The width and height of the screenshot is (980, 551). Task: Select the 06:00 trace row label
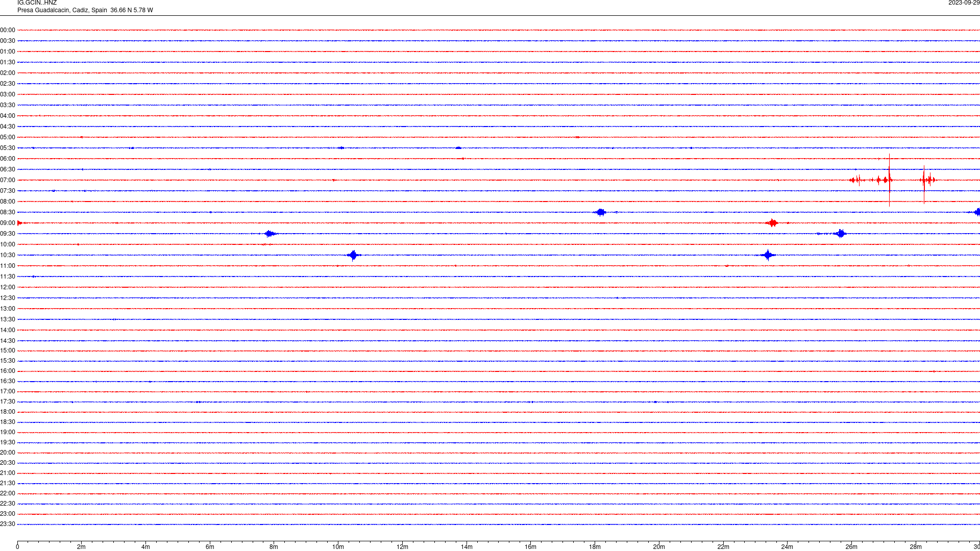[8, 159]
